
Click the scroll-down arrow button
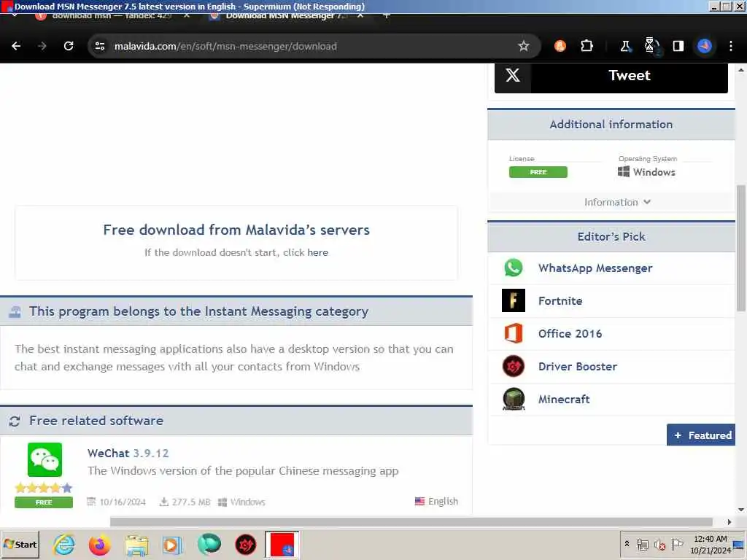(741, 510)
